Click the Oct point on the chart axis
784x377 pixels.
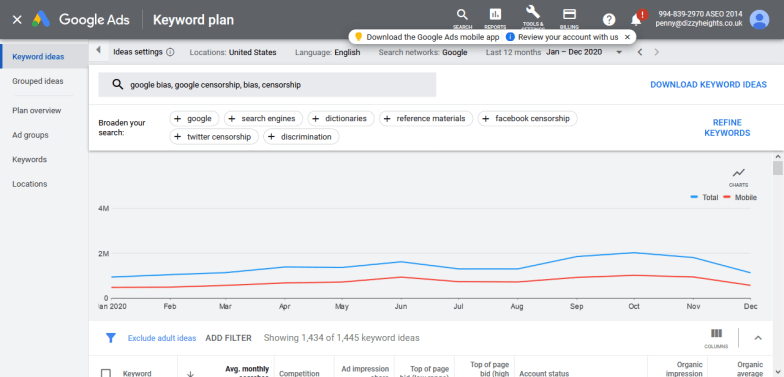[x=634, y=306]
